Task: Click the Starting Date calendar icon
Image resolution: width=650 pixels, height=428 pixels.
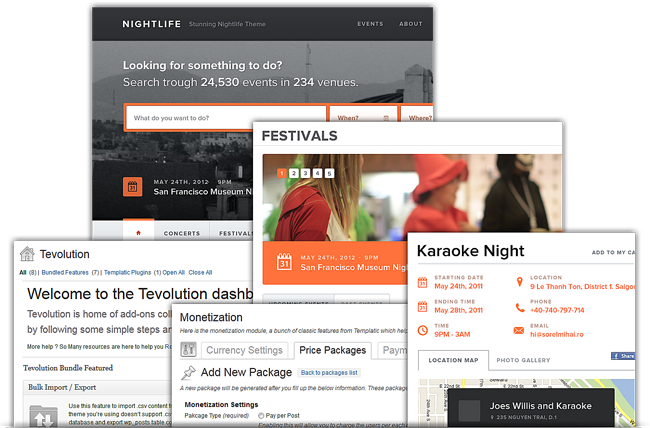Action: tap(422, 282)
